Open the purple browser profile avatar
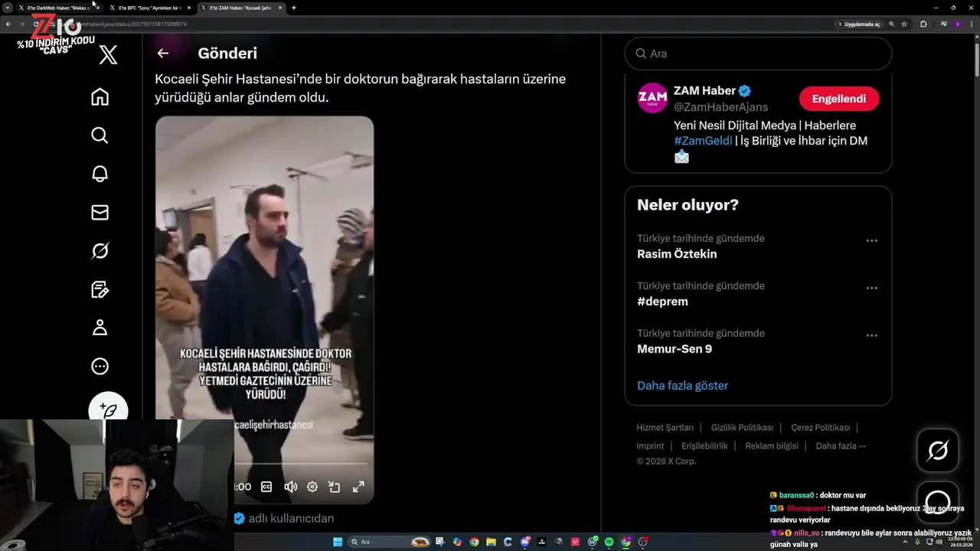The image size is (980, 551). 957,24
